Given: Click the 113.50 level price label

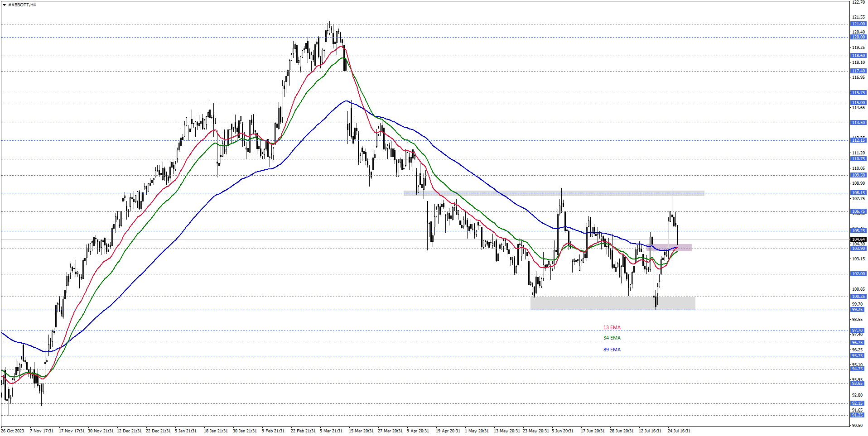Looking at the screenshot, I should tap(858, 123).
